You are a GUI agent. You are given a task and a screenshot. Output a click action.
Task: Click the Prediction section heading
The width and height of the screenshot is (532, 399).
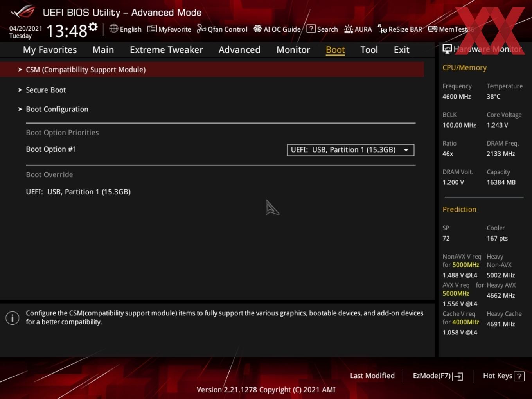click(x=459, y=209)
